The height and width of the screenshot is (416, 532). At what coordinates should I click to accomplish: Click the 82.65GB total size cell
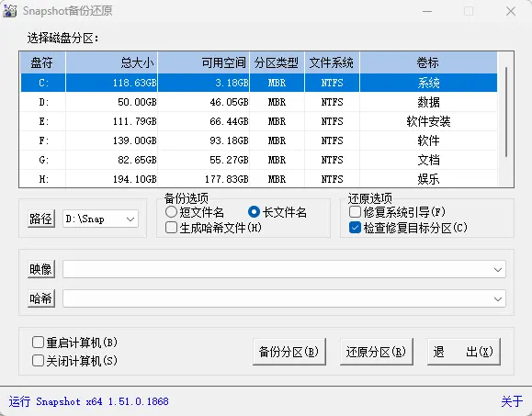[x=111, y=160]
